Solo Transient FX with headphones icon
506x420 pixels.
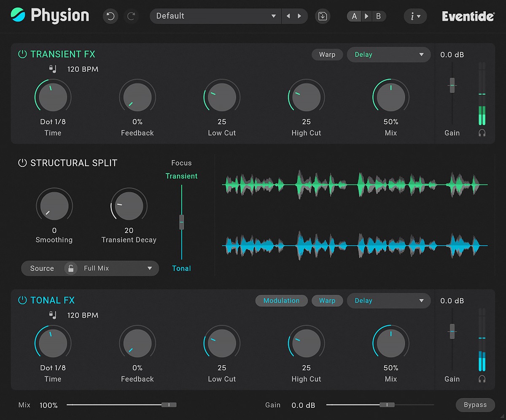pyautogui.click(x=482, y=133)
